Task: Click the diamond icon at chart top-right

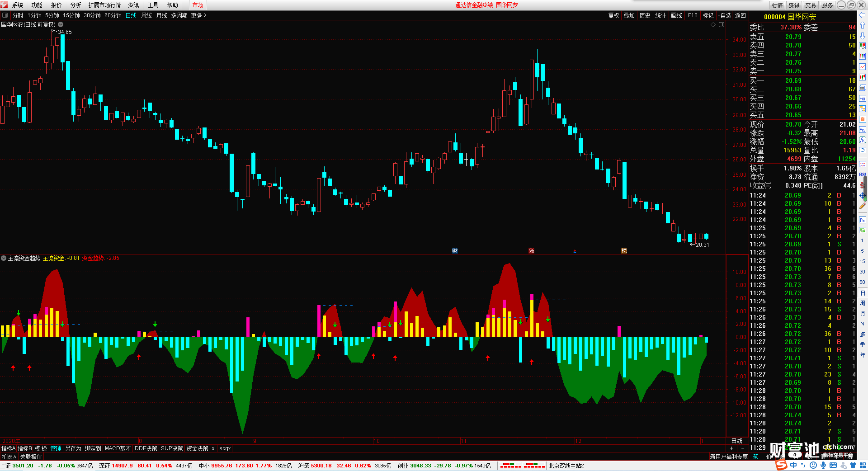Action: tap(713, 25)
